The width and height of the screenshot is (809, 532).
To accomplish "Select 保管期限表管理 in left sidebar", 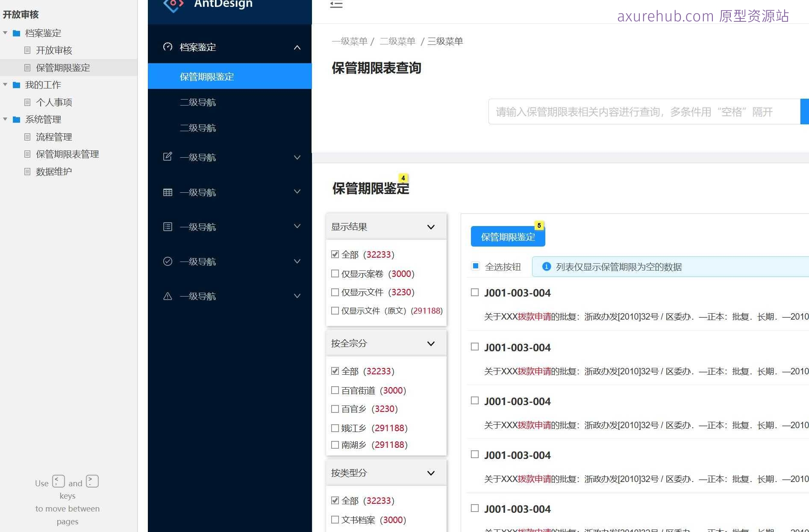I will tap(67, 154).
